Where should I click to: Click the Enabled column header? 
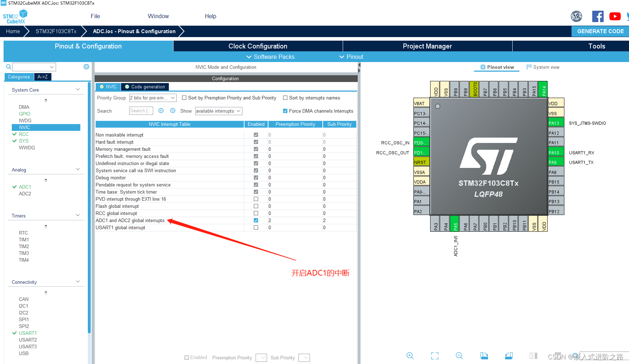[x=256, y=124]
